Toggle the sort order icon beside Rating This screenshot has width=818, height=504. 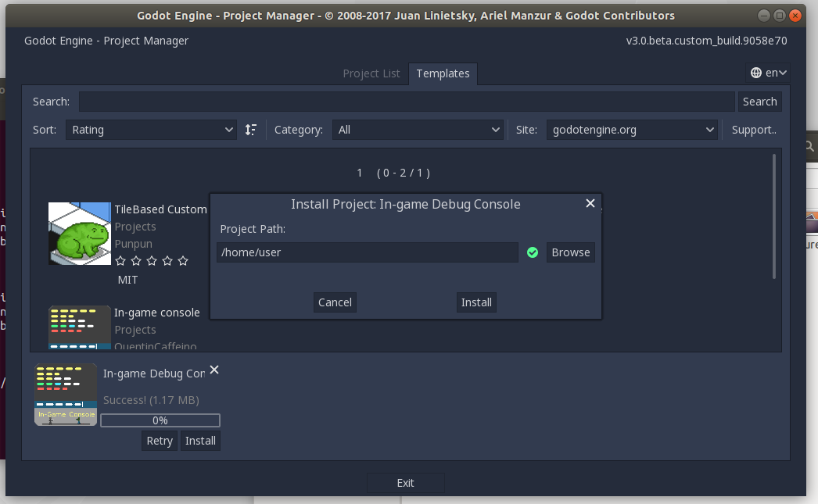[x=251, y=130]
